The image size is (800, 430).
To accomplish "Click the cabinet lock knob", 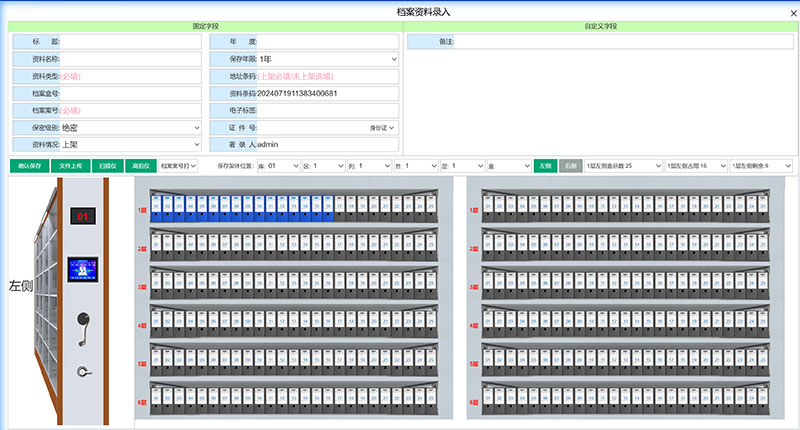I will click(x=83, y=372).
